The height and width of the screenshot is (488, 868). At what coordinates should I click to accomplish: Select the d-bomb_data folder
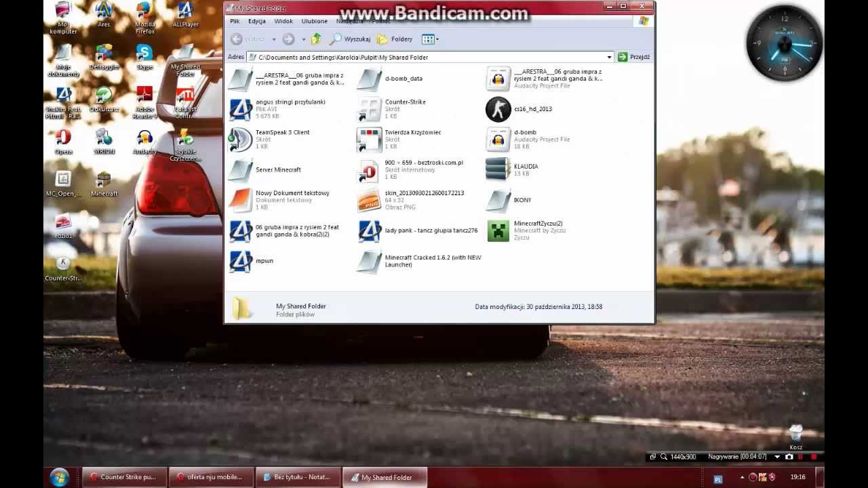(391, 79)
